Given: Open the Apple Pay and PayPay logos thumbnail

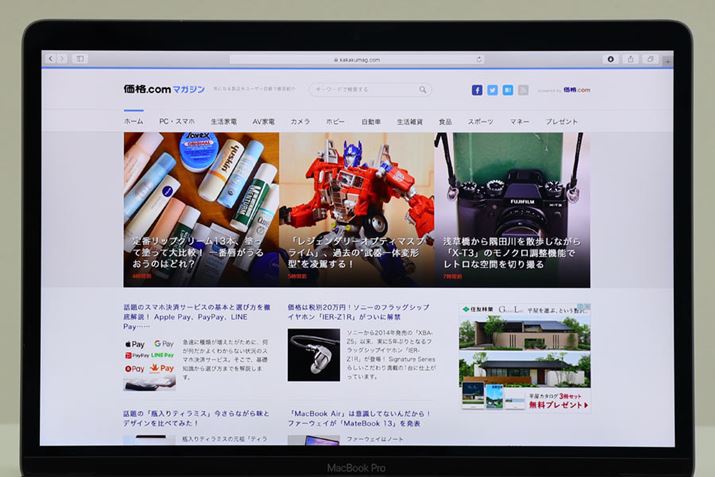Looking at the screenshot, I should click(x=150, y=364).
